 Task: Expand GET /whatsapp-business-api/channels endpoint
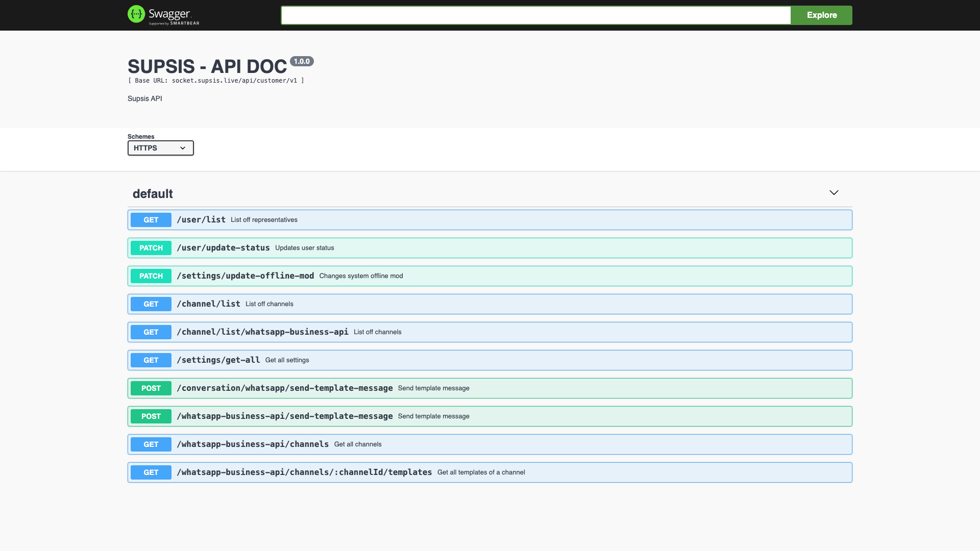[x=489, y=444]
